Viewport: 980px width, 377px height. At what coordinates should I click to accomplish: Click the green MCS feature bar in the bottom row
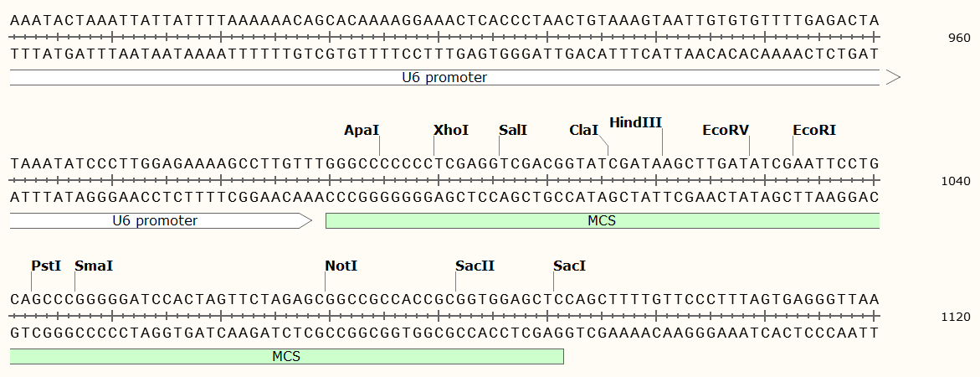click(x=286, y=356)
